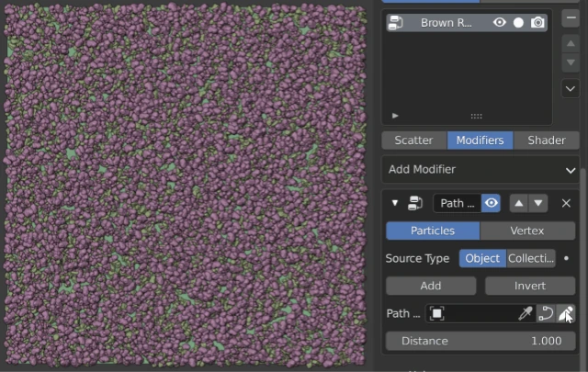This screenshot has width=588, height=372.
Task: Toggle viewport visibility of Brown R layer
Action: click(500, 22)
